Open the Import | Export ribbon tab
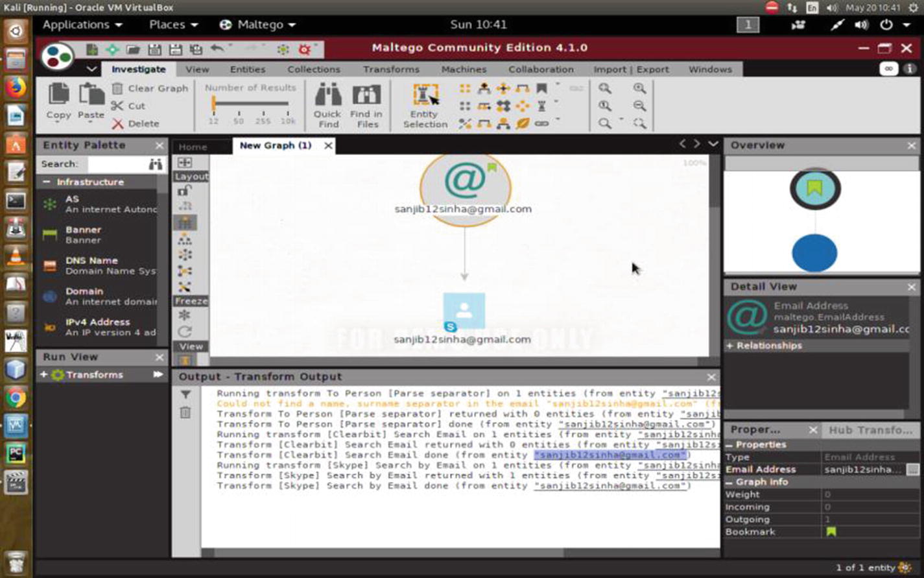This screenshot has width=924, height=578. (x=631, y=69)
